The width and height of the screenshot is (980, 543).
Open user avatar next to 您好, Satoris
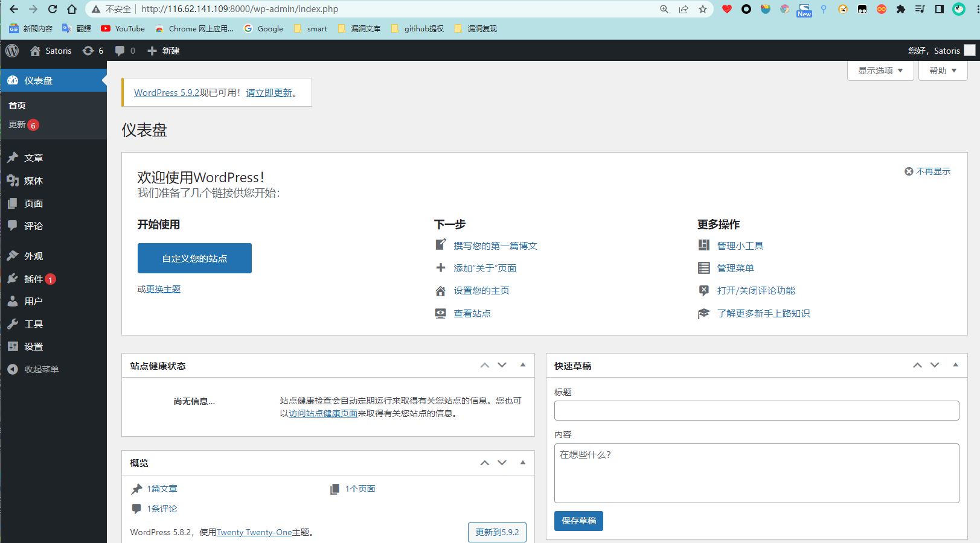click(970, 51)
